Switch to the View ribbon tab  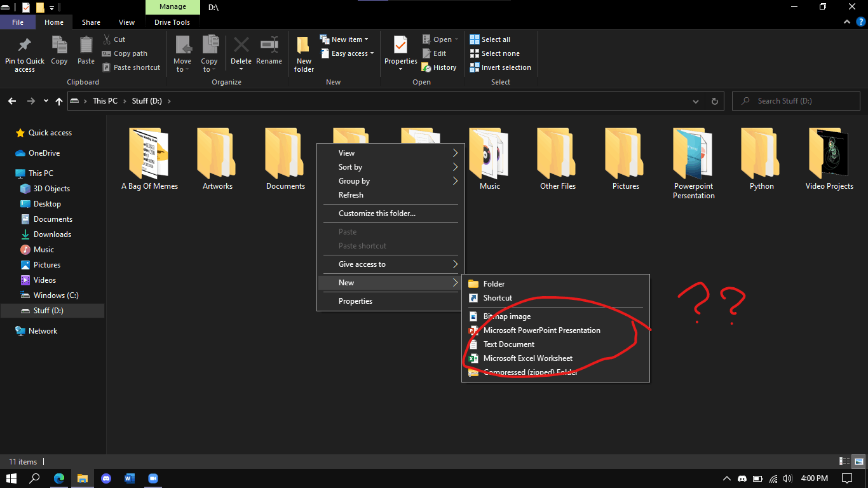(127, 22)
